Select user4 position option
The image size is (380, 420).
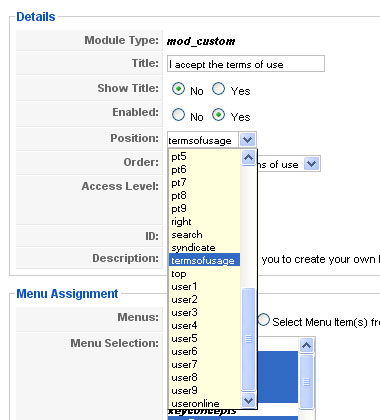(204, 325)
